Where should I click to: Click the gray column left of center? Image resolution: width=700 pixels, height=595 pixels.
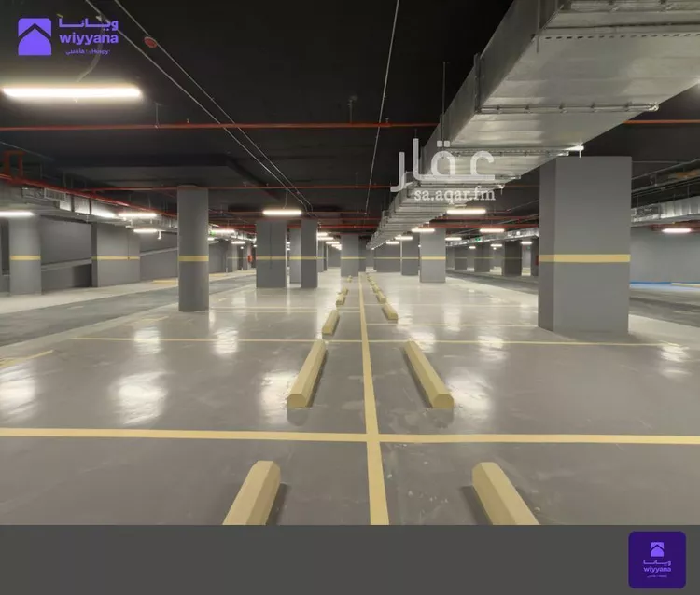pyautogui.click(x=193, y=248)
